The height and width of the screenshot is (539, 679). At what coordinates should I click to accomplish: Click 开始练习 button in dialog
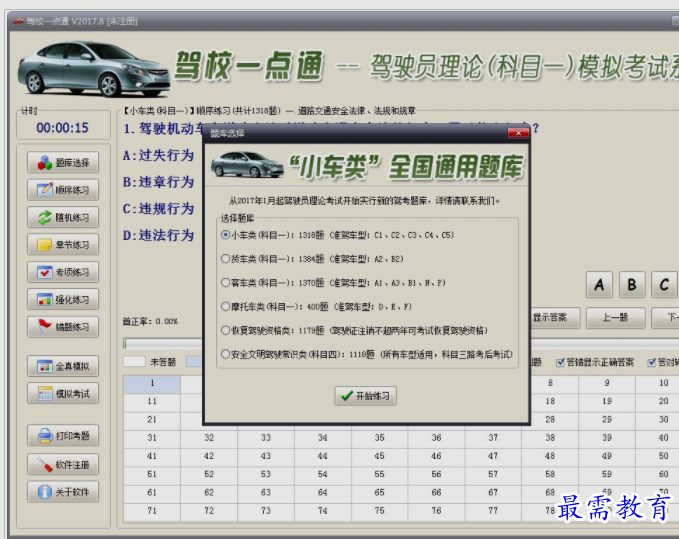coord(365,396)
